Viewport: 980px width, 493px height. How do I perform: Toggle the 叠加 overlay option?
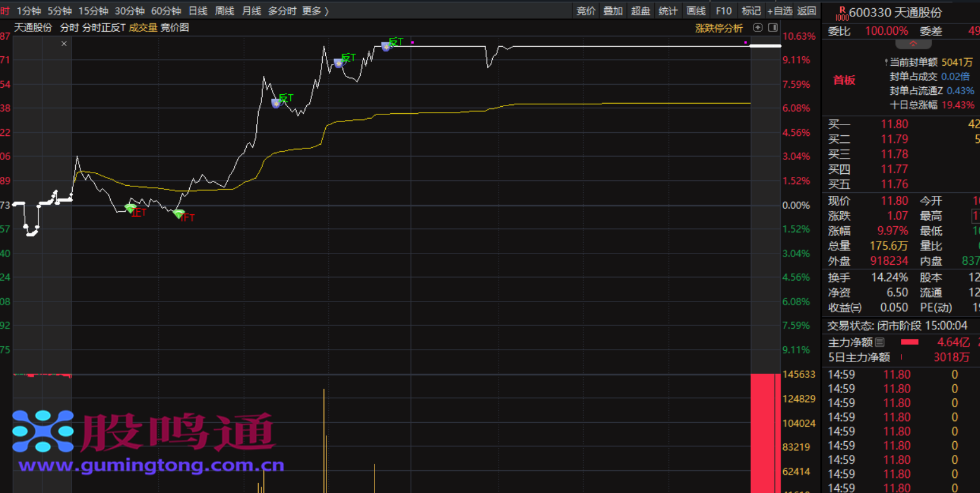coord(613,11)
